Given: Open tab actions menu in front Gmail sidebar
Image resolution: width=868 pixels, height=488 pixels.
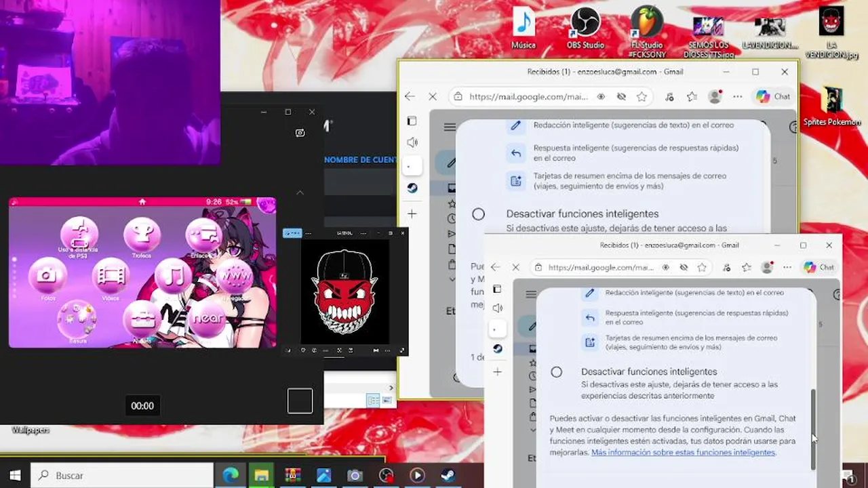Looking at the screenshot, I should (497, 289).
